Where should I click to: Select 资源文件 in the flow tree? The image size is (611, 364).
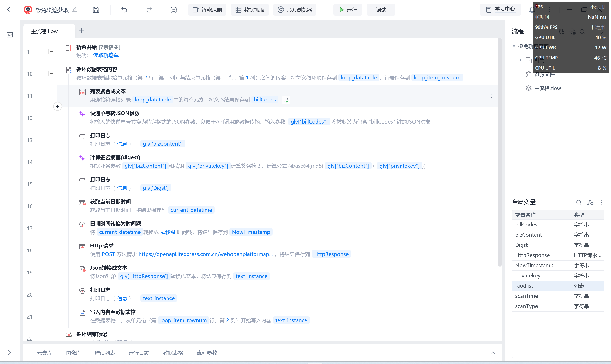[544, 74]
